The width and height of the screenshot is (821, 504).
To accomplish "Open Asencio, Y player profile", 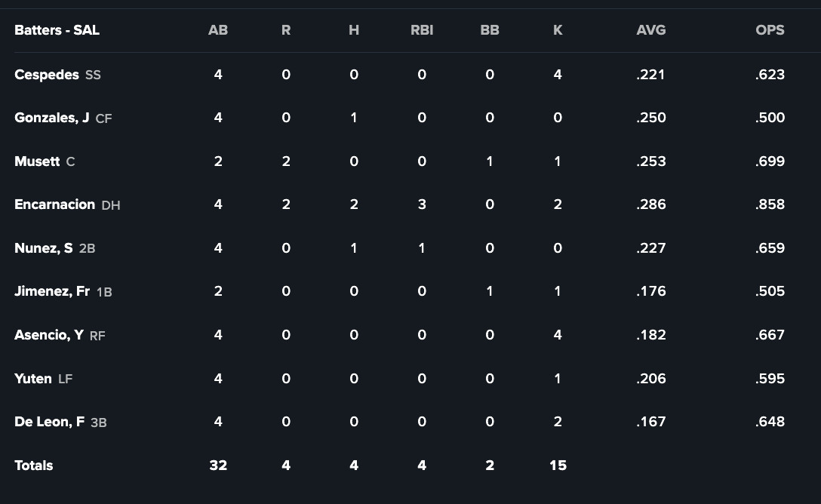I will pyautogui.click(x=49, y=335).
